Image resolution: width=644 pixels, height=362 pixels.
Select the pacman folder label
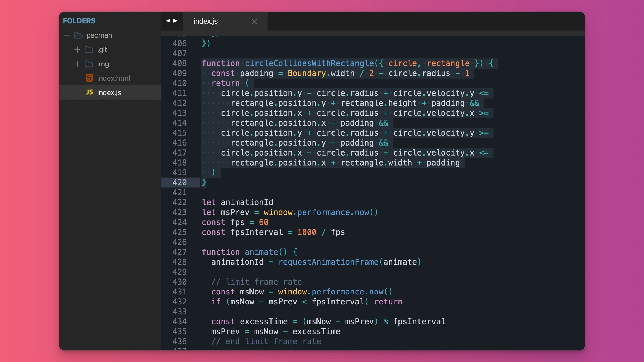click(x=99, y=35)
